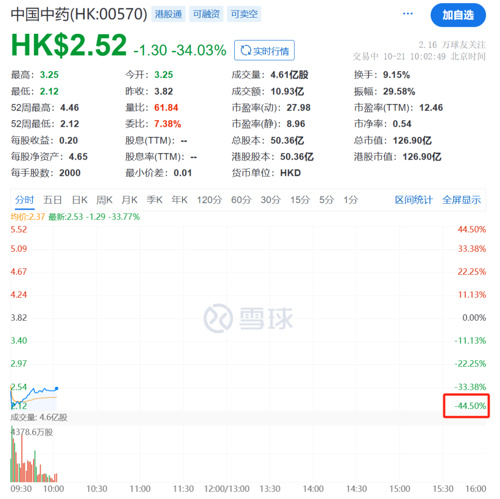Switch to the 5分 chart tab

[x=326, y=200]
